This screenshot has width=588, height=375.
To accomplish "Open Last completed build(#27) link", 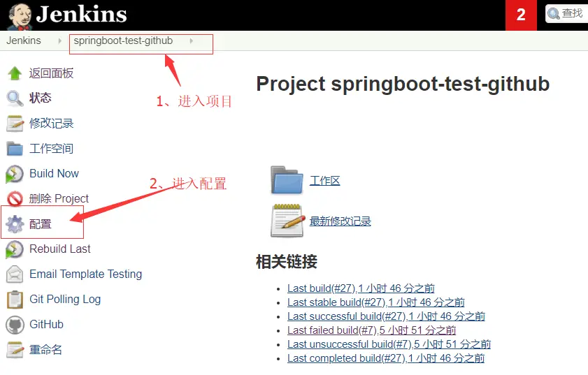I will [x=386, y=358].
